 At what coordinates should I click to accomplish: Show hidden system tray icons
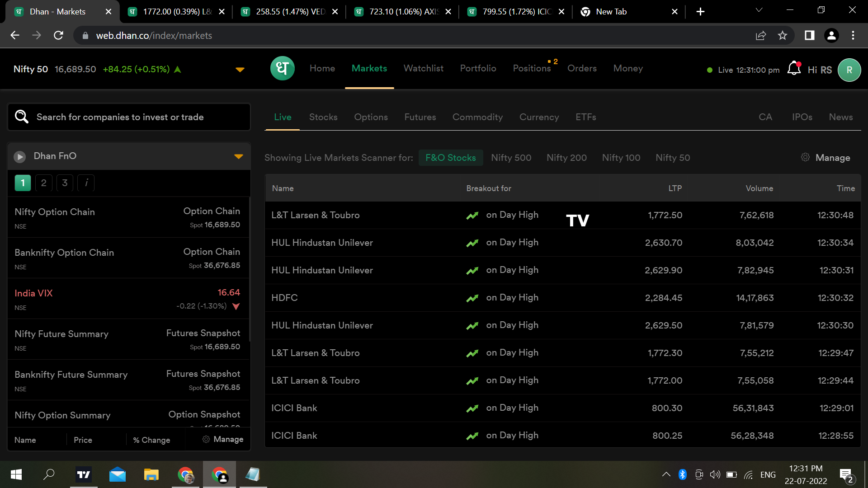[x=666, y=474]
